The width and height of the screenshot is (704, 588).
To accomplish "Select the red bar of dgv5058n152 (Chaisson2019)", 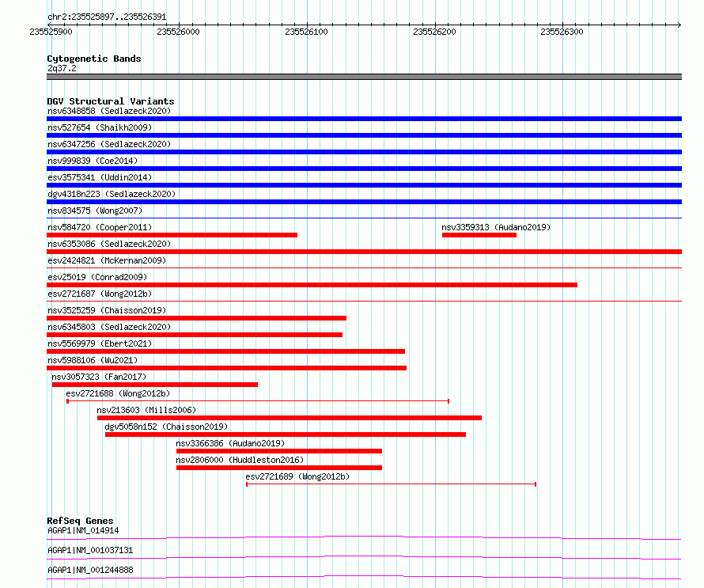I will tap(286, 434).
